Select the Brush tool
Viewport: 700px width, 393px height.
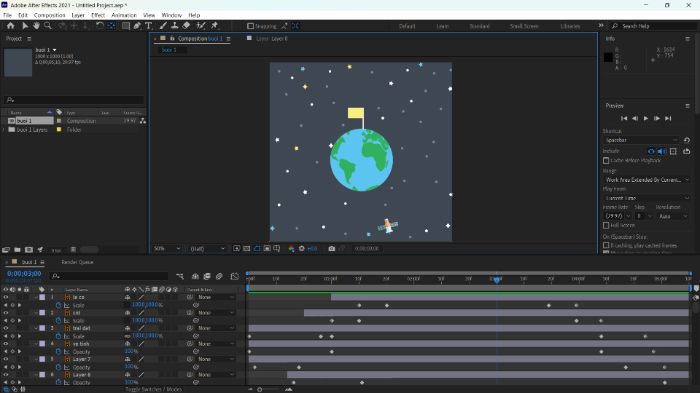[x=163, y=26]
